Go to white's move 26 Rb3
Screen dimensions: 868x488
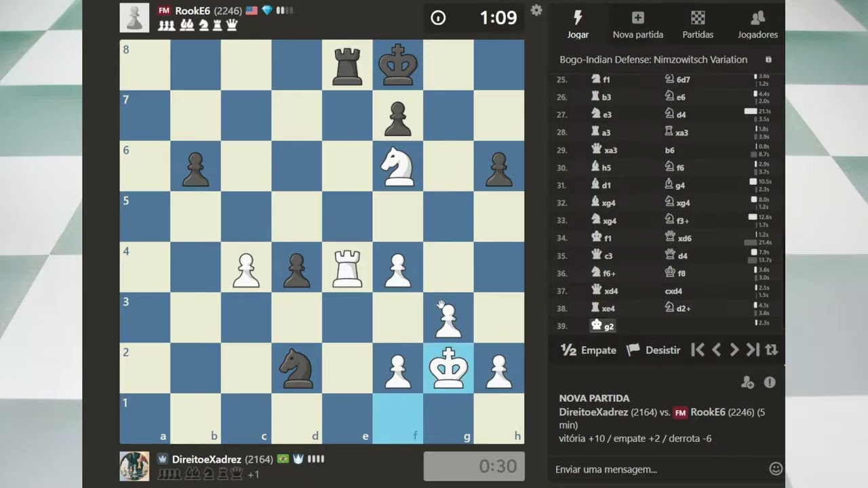point(601,97)
